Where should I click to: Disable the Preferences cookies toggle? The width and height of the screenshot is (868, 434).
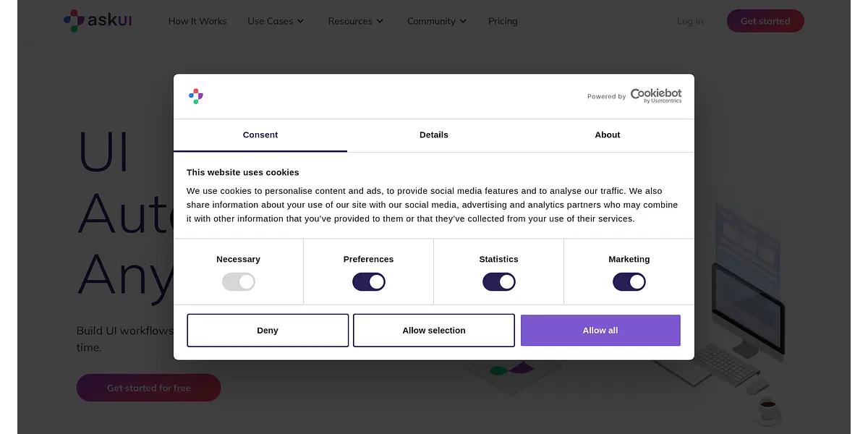coord(369,282)
